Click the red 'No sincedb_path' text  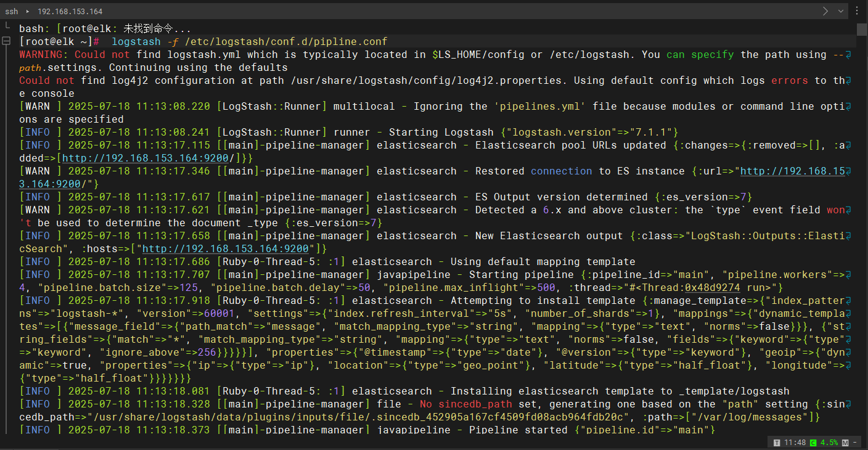[x=465, y=404]
